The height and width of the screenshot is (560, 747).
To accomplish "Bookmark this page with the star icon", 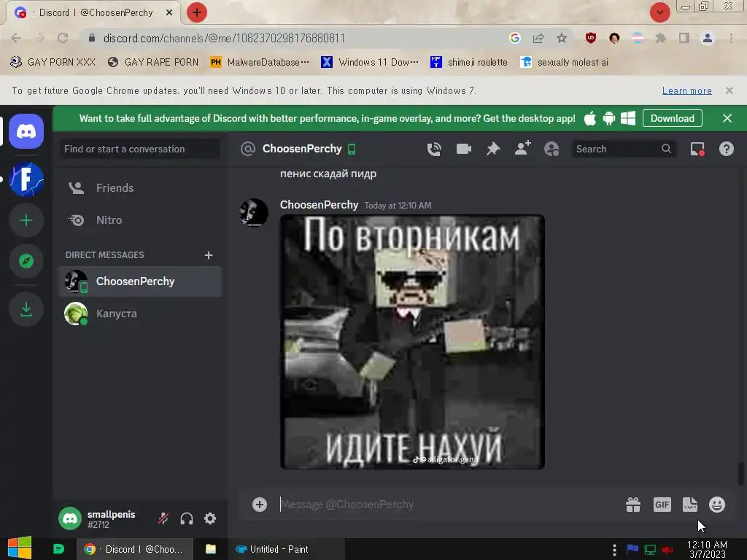I will [x=562, y=38].
